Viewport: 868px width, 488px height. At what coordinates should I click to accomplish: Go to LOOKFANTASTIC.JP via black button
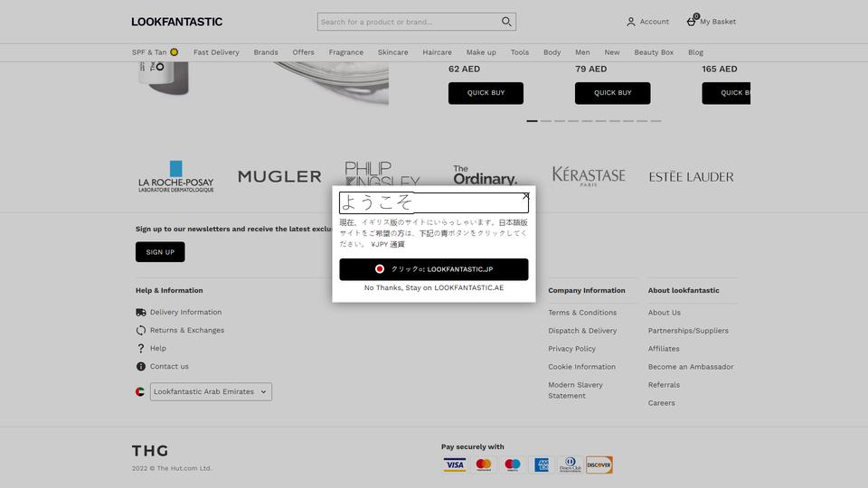click(434, 269)
